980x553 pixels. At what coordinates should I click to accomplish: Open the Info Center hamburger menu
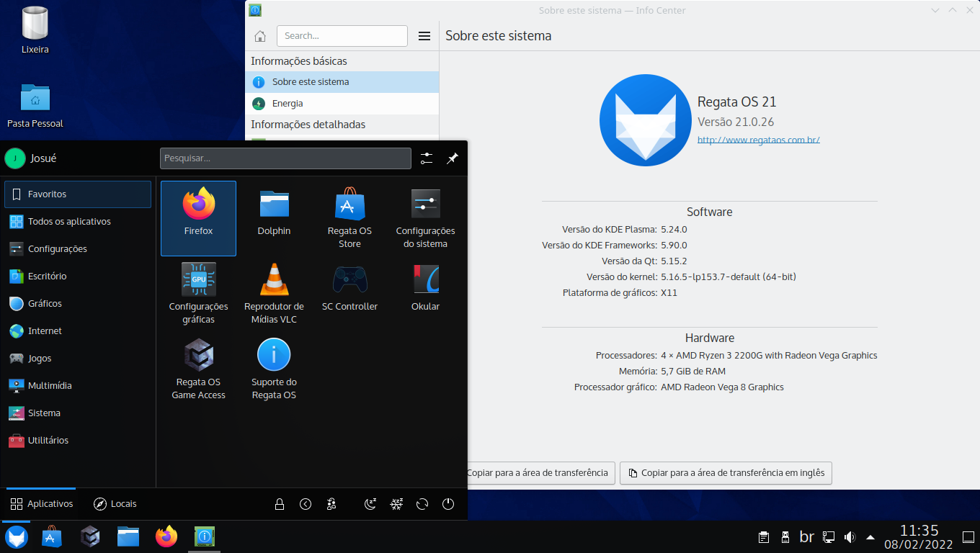(x=424, y=36)
